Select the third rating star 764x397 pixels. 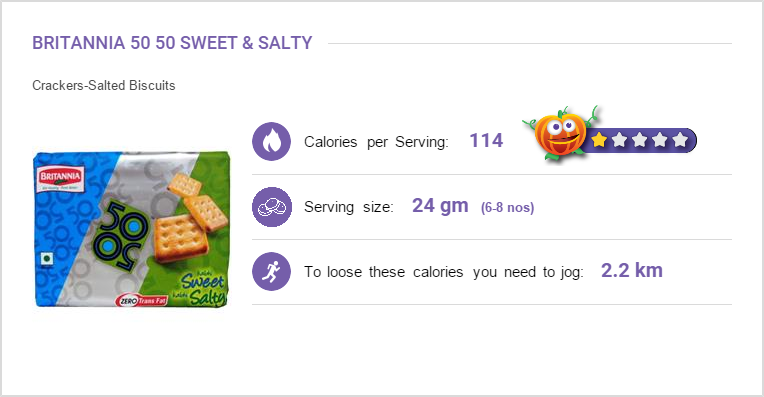[x=639, y=140]
